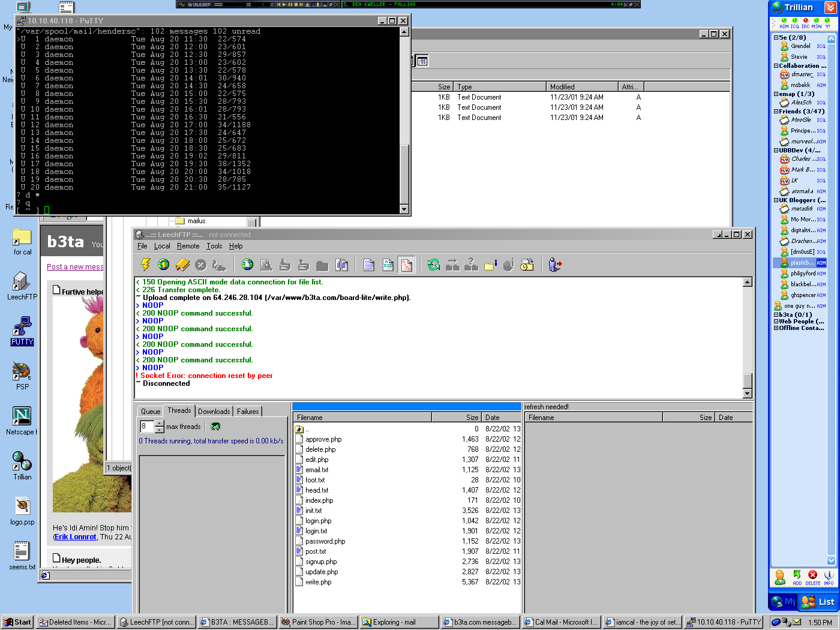
Task: Expand the Web People group in Trillian
Action: tap(776, 321)
